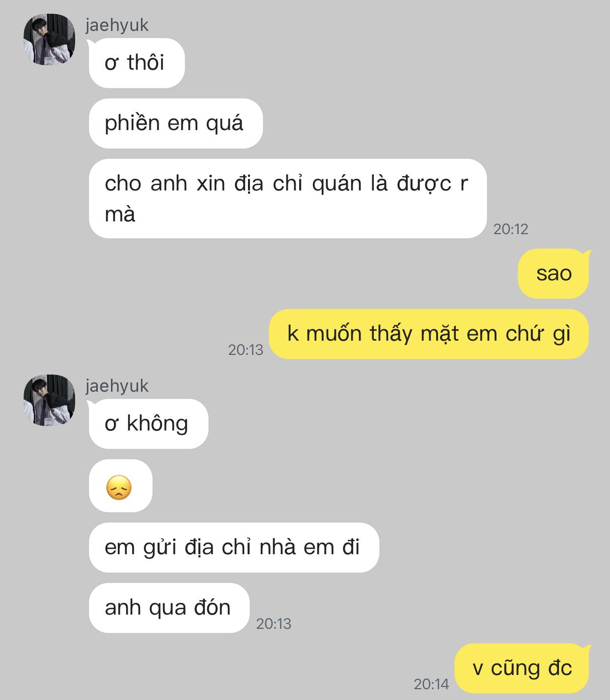The width and height of the screenshot is (610, 700).
Task: Tap the "k muốn thấy mặt em" bubble
Action: pos(429,334)
